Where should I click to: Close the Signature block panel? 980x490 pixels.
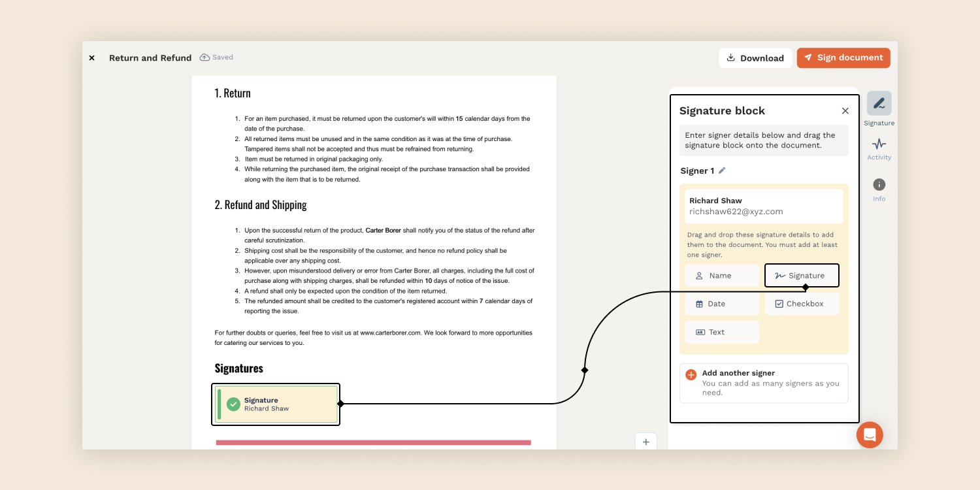[845, 111]
